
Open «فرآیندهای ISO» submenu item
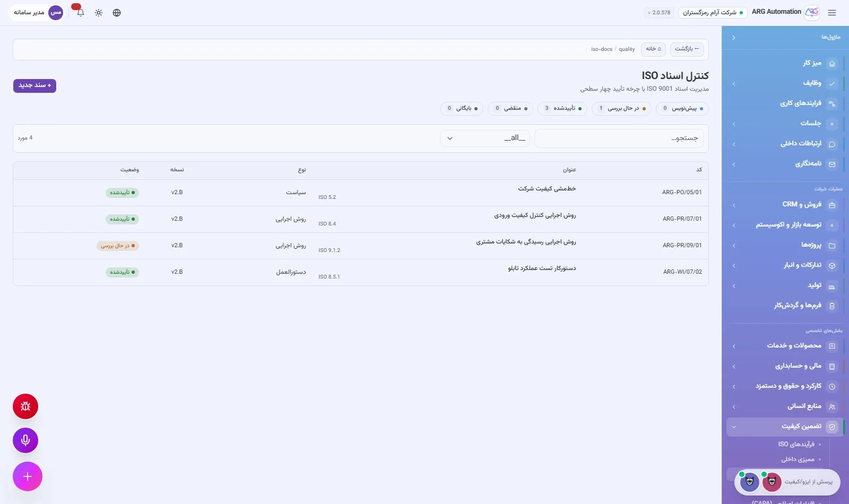click(x=796, y=445)
